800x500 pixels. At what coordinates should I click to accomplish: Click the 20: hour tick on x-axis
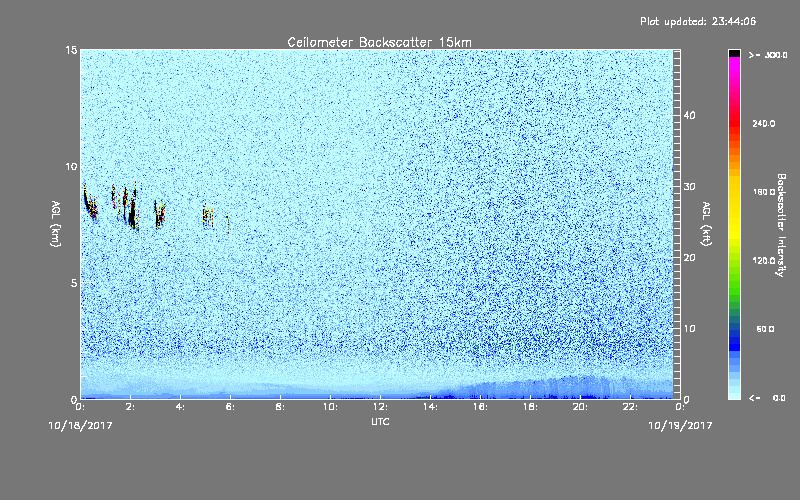coord(580,407)
